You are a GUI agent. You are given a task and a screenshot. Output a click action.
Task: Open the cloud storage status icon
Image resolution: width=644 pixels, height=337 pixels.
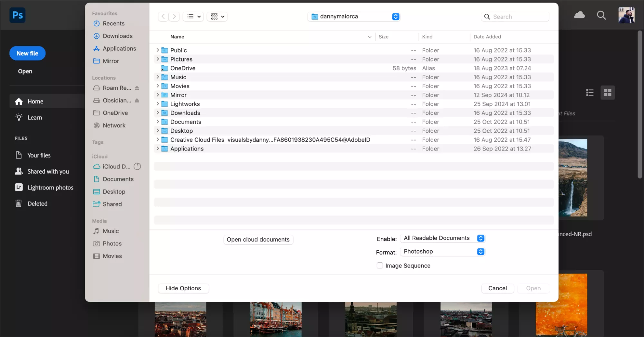[579, 15]
